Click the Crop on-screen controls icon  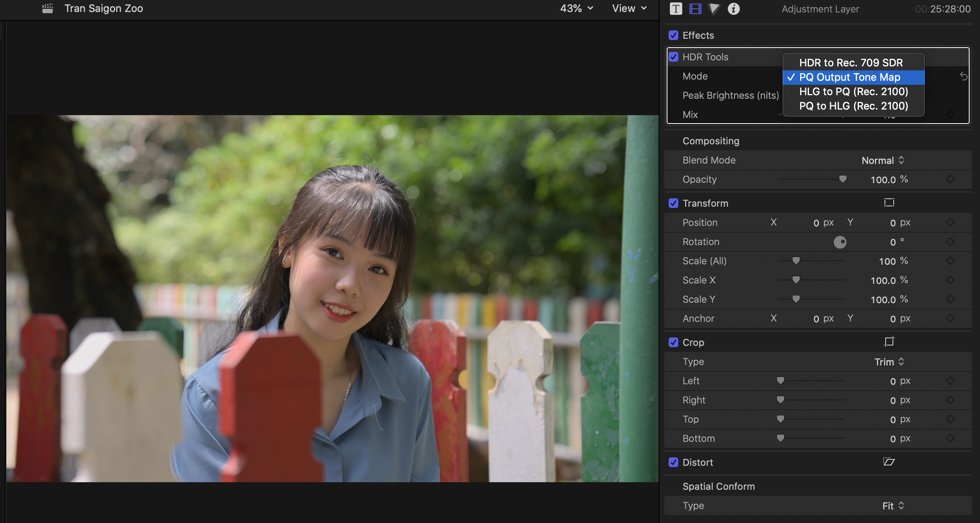pos(889,342)
